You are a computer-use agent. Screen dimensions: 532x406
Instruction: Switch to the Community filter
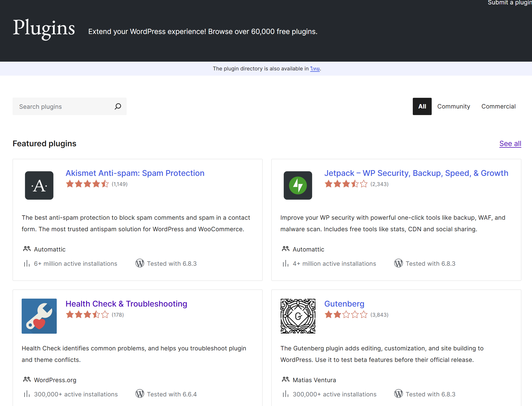pos(454,106)
